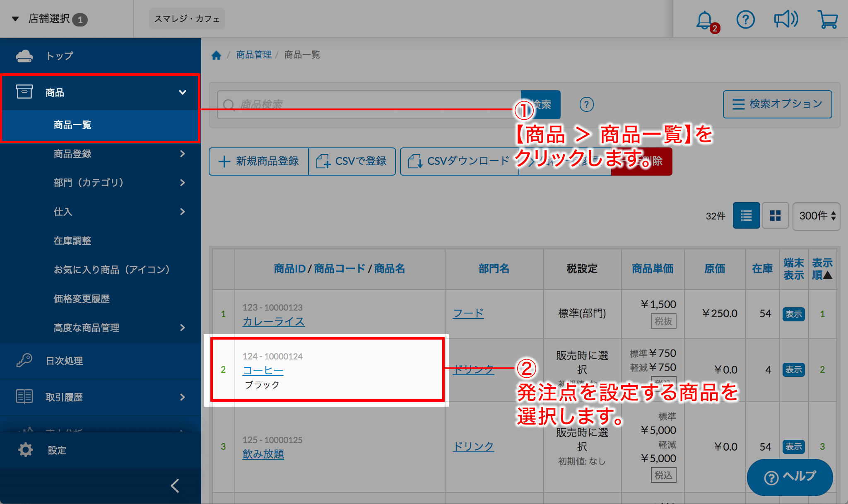The height and width of the screenshot is (504, 848).
Task: Sort by 商品コード column header link
Action: coord(340,269)
